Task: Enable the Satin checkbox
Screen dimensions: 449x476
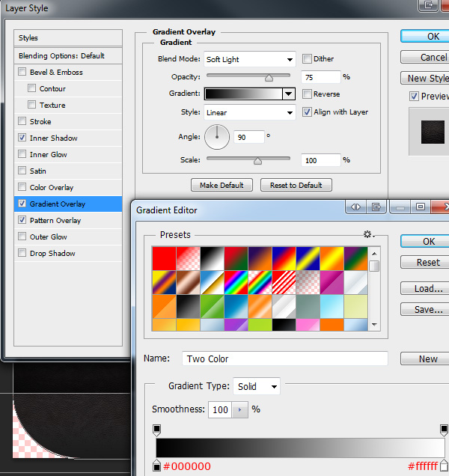Action: tap(22, 171)
